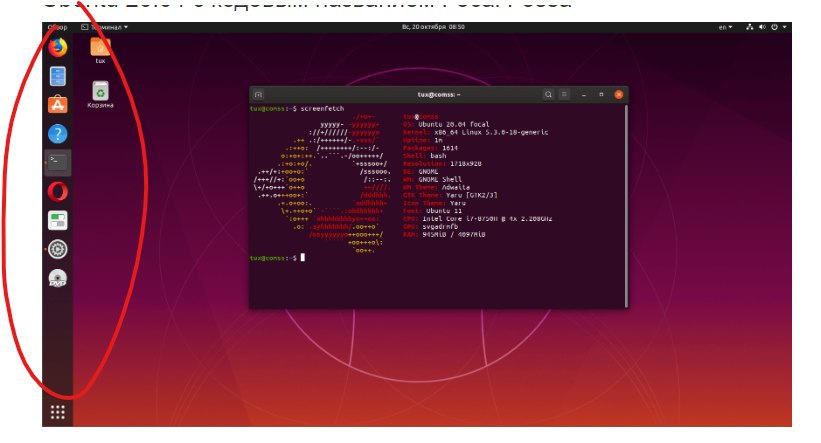
Task: Launch Firefox from the dock
Action: pos(58,48)
